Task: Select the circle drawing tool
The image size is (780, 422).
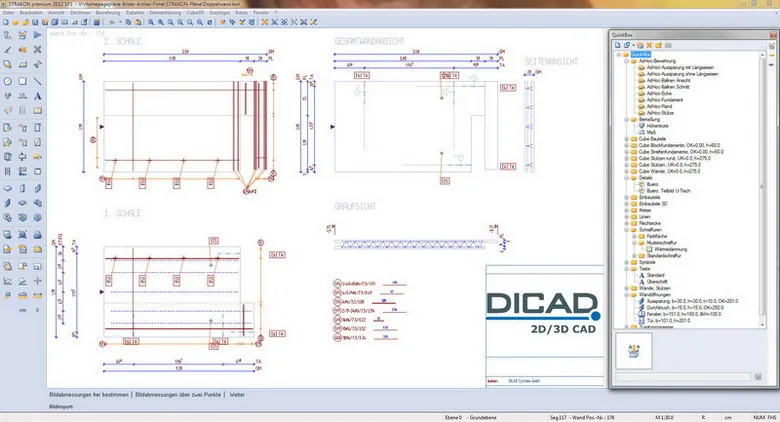Action: (8, 81)
